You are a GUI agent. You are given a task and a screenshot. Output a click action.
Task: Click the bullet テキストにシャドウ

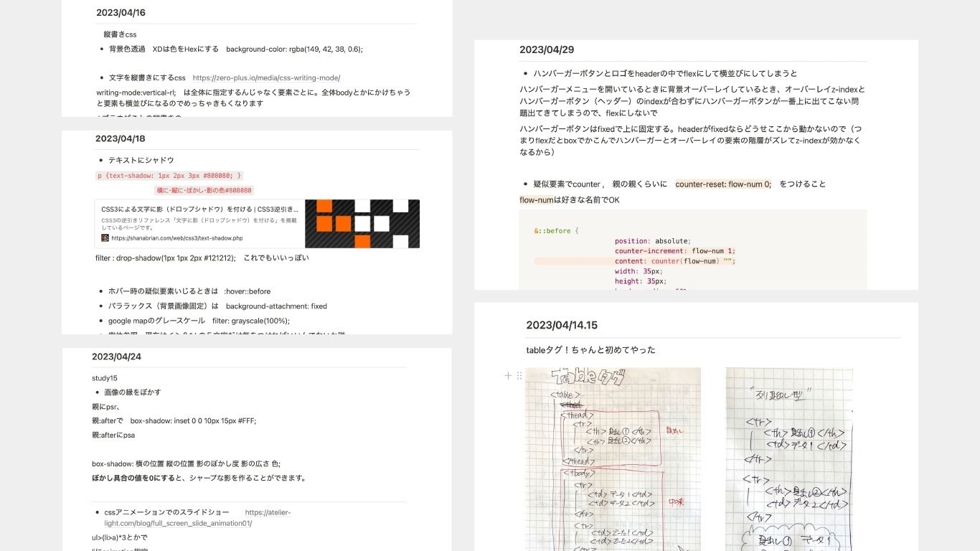click(x=141, y=160)
